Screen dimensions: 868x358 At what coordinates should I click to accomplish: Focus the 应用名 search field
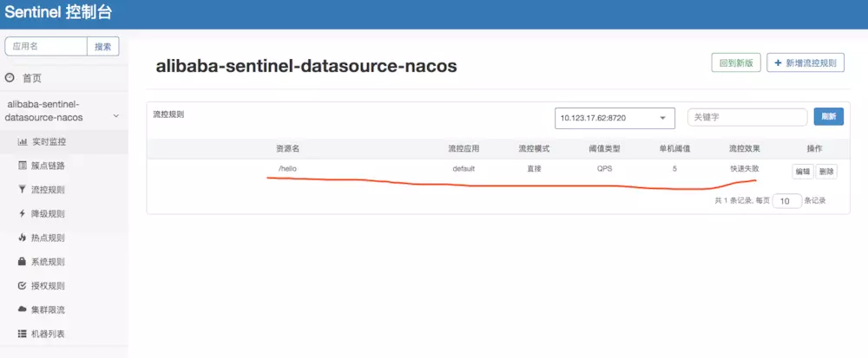[46, 47]
